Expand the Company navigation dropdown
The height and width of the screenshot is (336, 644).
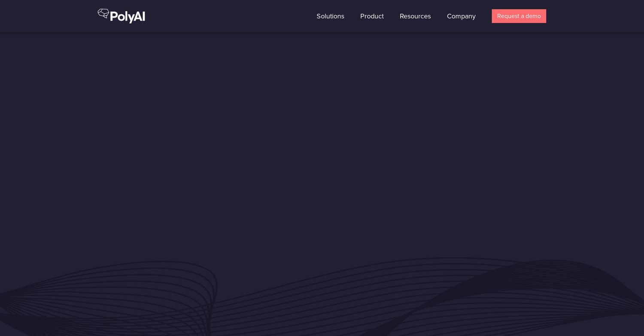tap(461, 16)
